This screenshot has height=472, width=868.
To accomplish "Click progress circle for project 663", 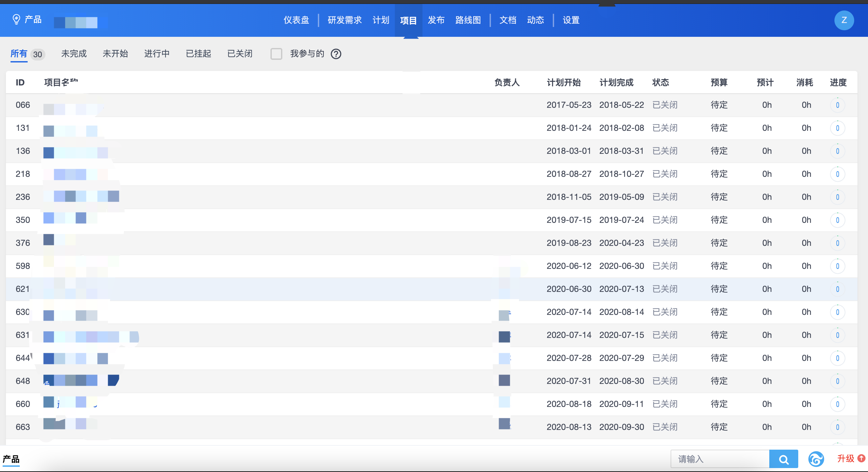I will pyautogui.click(x=837, y=427).
